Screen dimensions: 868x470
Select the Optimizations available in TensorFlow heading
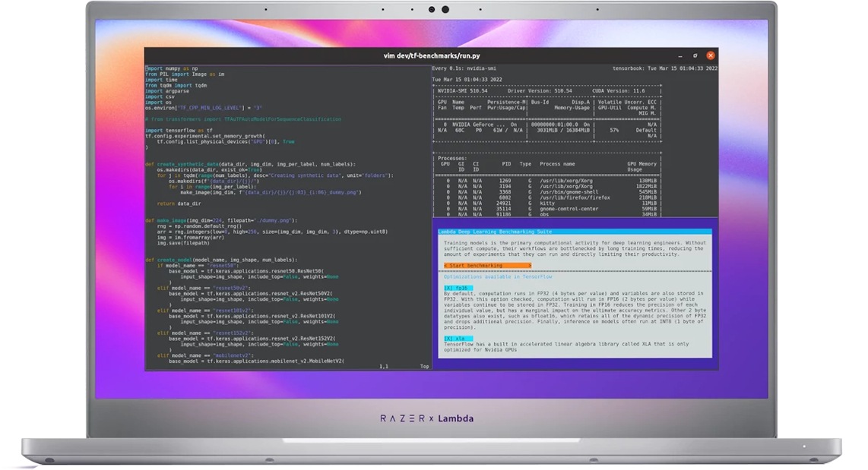[498, 276]
